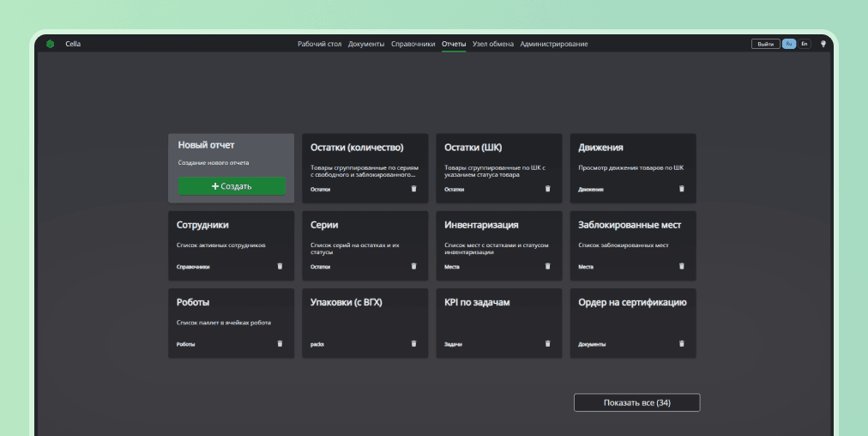The height and width of the screenshot is (436, 868).
Task: Remove the Сотрудники report with trash icon
Action: 280,266
